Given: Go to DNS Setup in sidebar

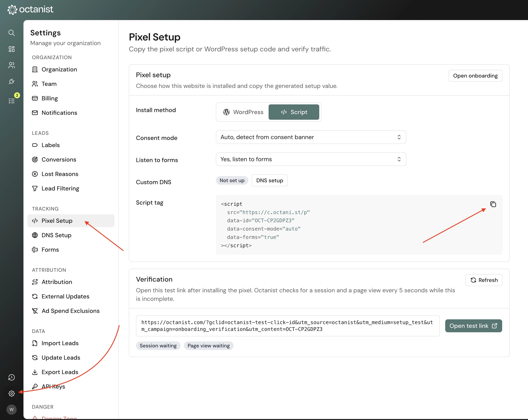Looking at the screenshot, I should coord(71,235).
